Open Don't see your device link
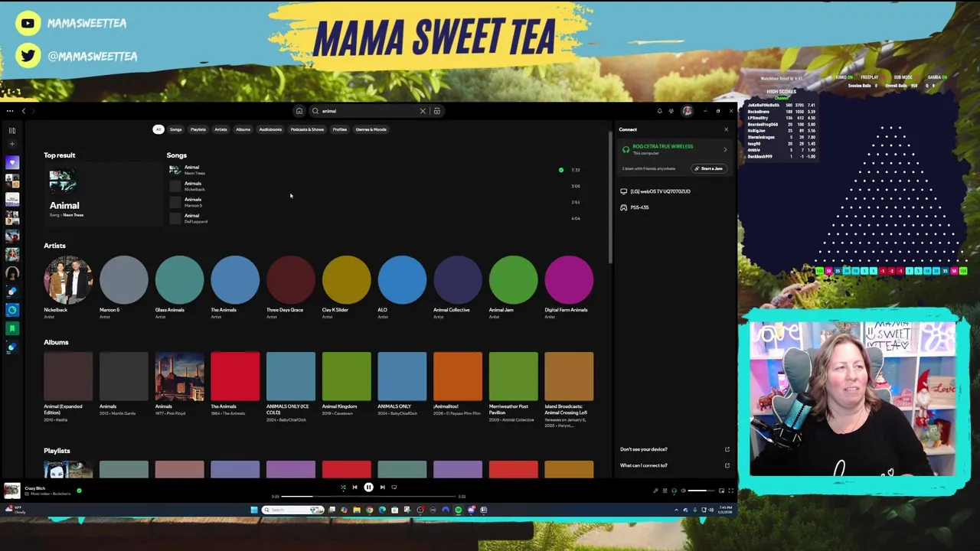The width and height of the screenshot is (980, 551). (x=674, y=449)
